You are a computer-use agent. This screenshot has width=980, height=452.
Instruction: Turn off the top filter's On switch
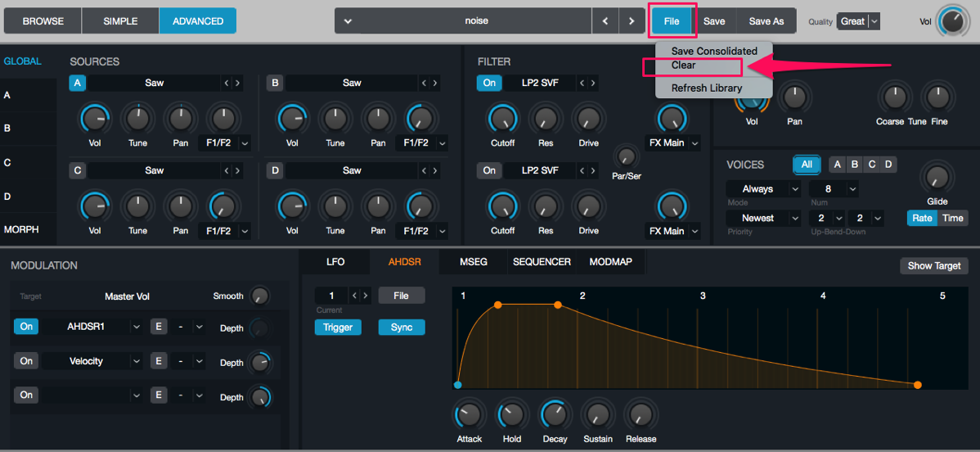pos(488,83)
